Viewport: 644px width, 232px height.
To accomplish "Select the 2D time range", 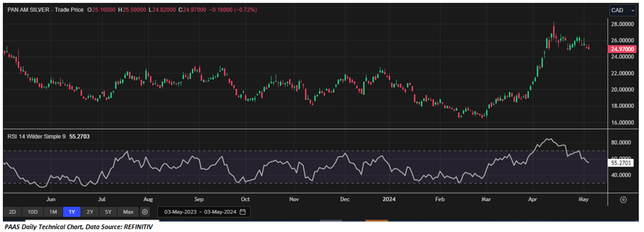I will (13, 212).
